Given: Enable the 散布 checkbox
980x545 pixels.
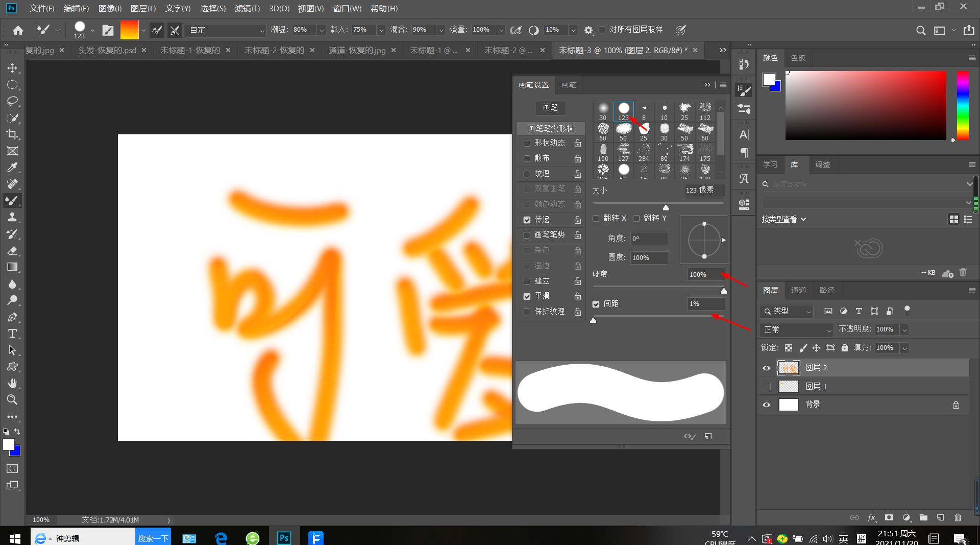Looking at the screenshot, I should coord(527,158).
